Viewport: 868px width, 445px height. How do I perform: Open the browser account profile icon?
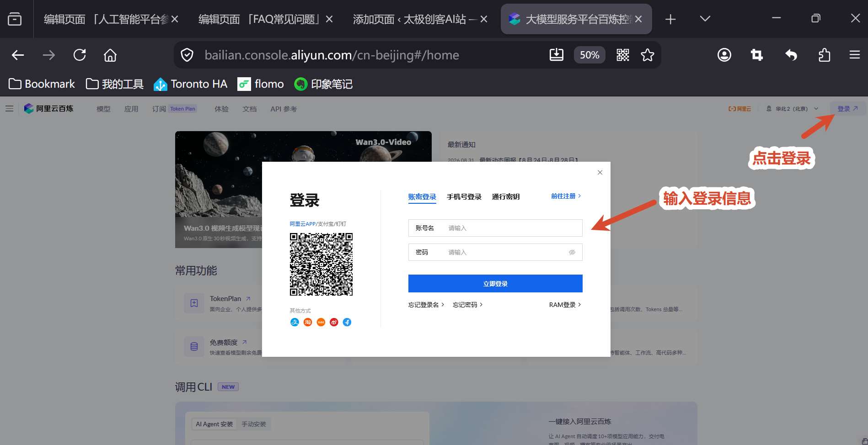(x=724, y=55)
